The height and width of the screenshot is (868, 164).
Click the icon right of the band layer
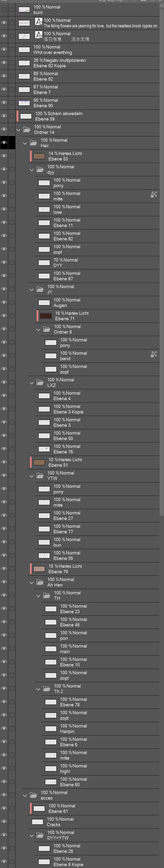click(x=154, y=354)
